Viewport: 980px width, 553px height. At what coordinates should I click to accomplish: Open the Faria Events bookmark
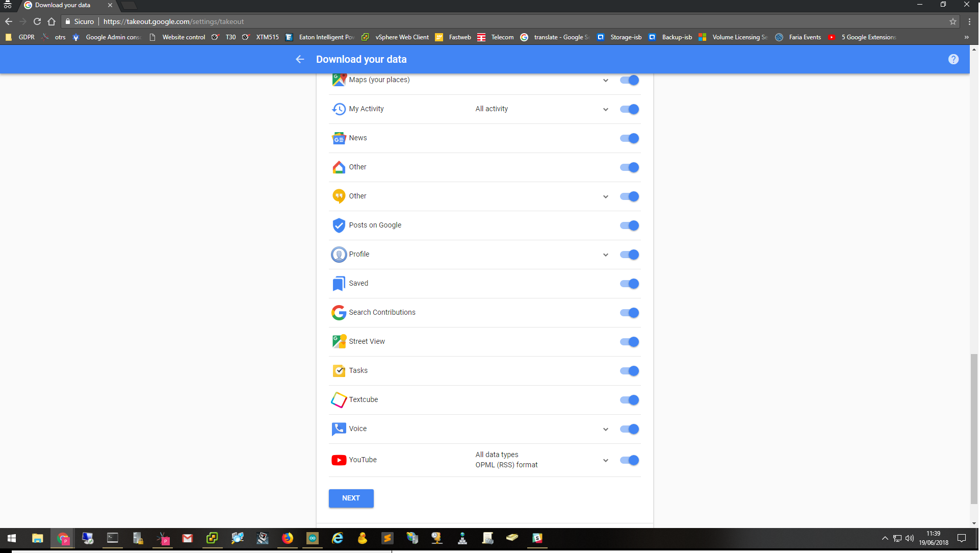tap(798, 37)
